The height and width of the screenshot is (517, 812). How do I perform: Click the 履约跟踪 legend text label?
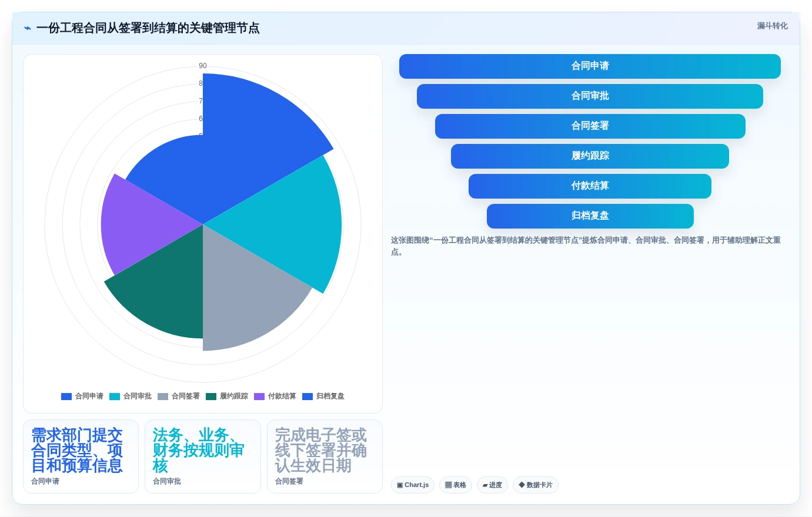[x=234, y=397]
